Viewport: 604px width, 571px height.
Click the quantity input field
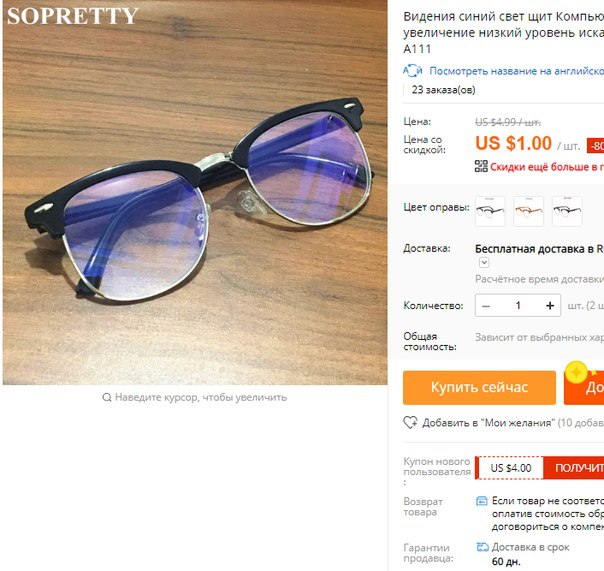coord(518,306)
